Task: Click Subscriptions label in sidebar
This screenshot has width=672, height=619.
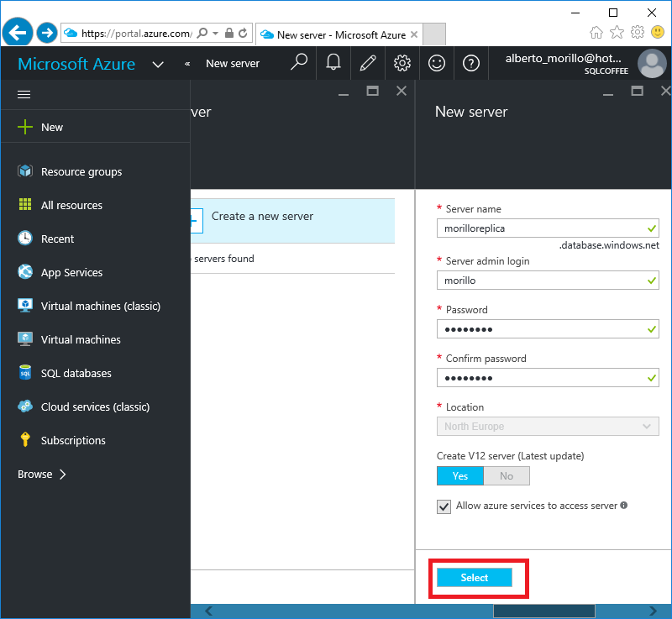Action: tap(73, 440)
